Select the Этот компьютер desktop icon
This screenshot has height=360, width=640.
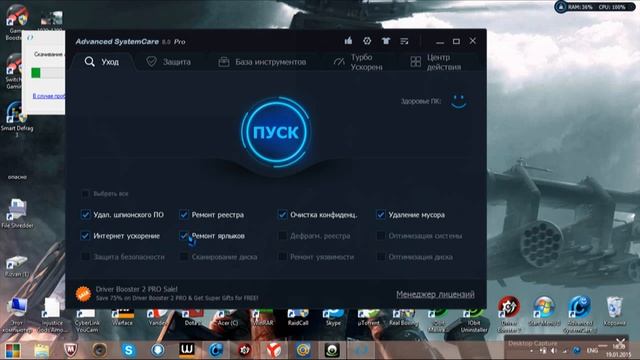tap(17, 307)
